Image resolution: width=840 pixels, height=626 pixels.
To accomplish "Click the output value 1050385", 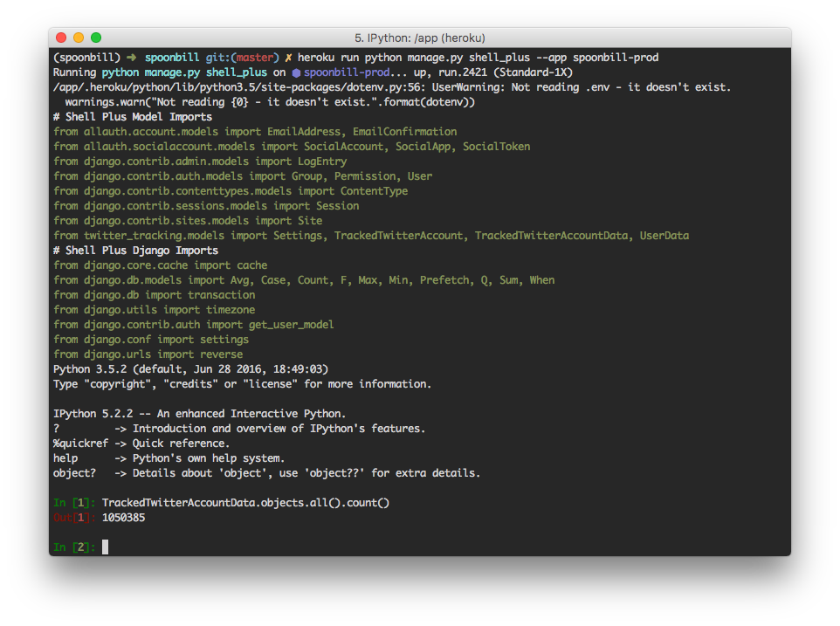I will [x=123, y=517].
